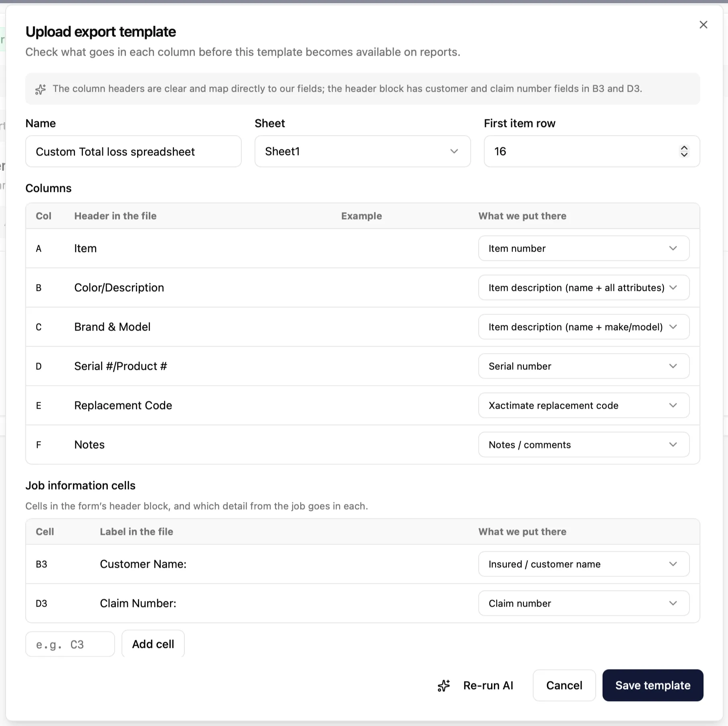
Task: Click the 'Item' header text in row A
Action: point(85,248)
